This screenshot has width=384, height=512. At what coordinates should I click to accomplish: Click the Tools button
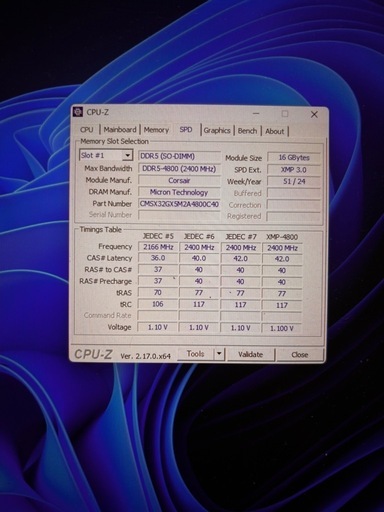click(195, 354)
